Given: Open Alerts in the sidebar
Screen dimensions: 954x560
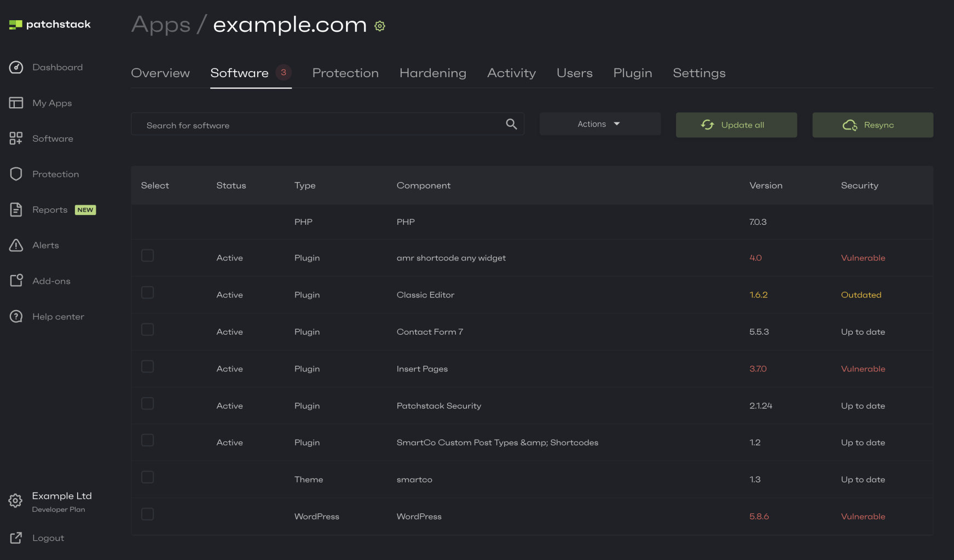Looking at the screenshot, I should coord(45,246).
